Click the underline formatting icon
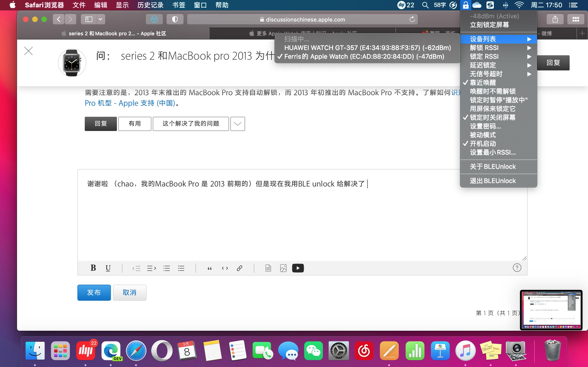588x367 pixels. [x=108, y=268]
